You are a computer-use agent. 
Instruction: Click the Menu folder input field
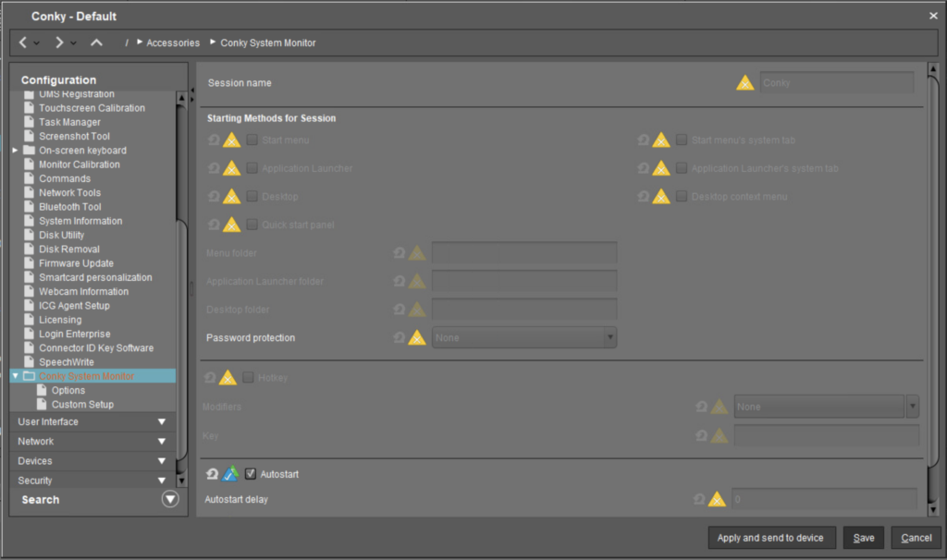click(524, 253)
